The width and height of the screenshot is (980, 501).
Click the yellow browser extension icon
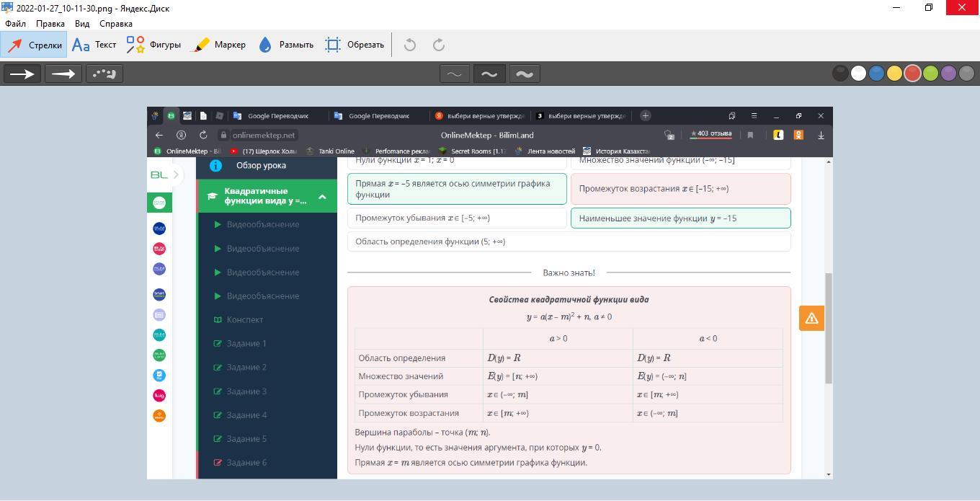pyautogui.click(x=778, y=135)
